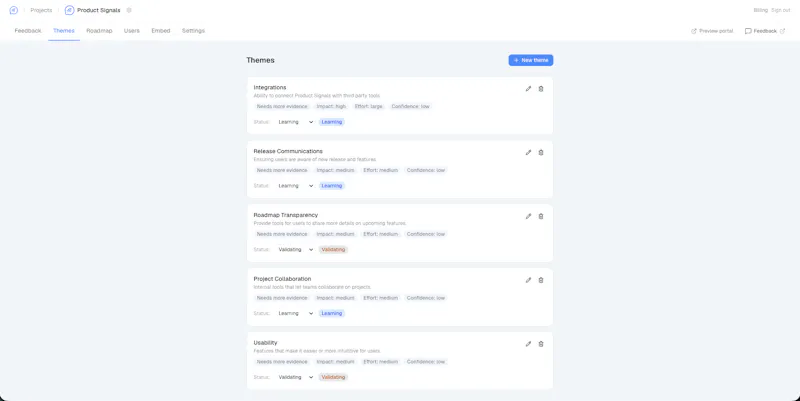Viewport: 800px width, 401px height.
Task: Click the Roadmap Transparency theme title
Action: 286,215
